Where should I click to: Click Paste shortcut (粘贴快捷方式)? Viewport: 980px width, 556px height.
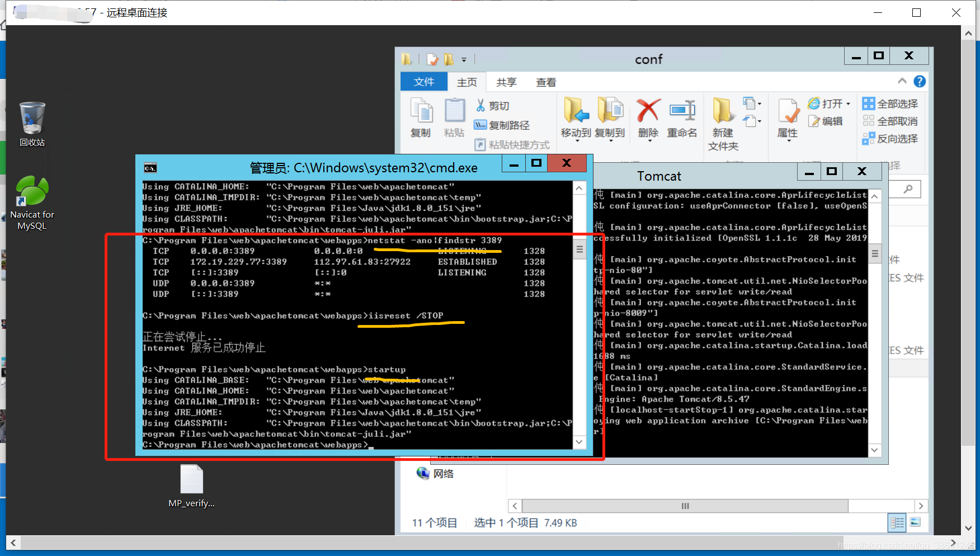(x=512, y=145)
